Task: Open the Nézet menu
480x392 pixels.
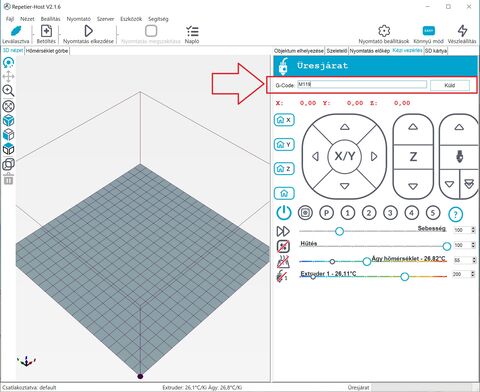Action: click(27, 19)
